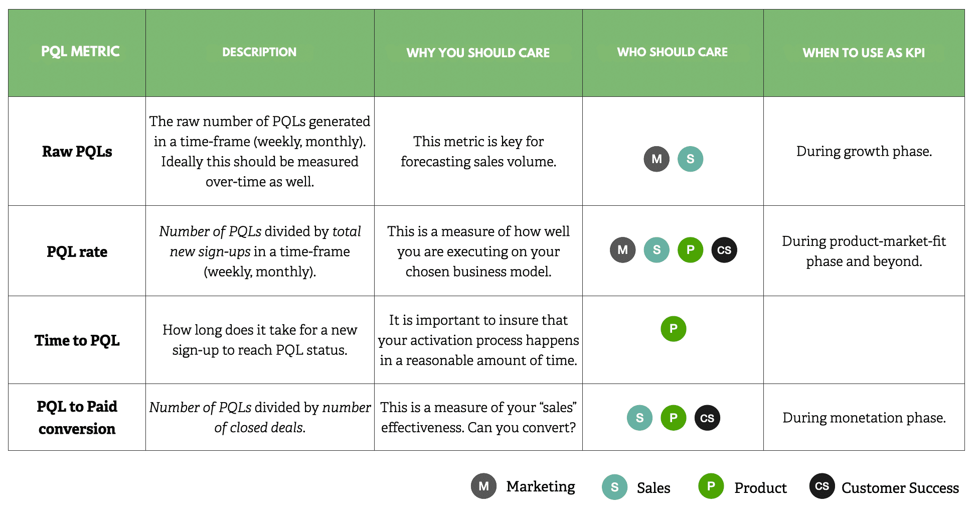Click the Marketing icon in Raw PQLs row
Viewport: 980px width, 512px height.
pos(657,159)
